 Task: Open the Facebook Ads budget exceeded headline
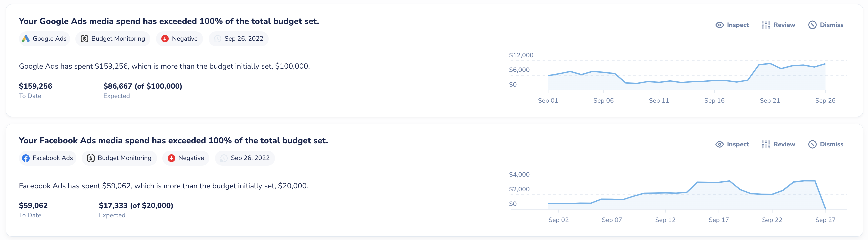pyautogui.click(x=173, y=141)
